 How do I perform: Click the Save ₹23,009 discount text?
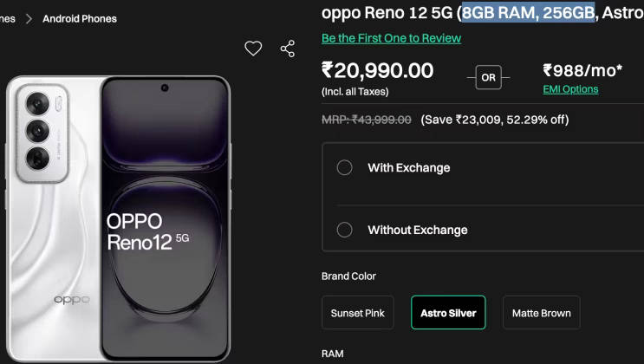point(494,120)
